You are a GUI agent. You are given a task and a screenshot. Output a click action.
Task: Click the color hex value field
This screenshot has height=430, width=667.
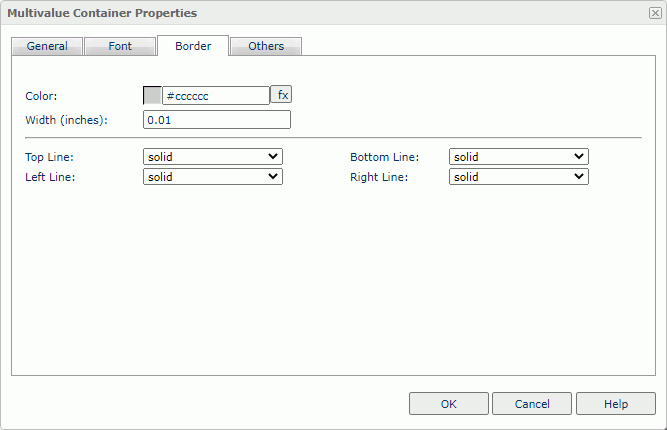tap(216, 96)
